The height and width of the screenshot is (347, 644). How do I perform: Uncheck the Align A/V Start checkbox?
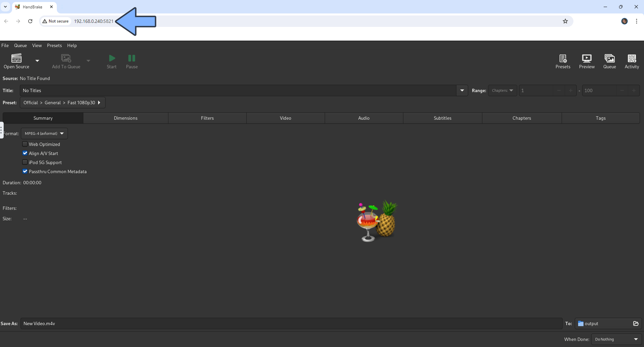[25, 153]
